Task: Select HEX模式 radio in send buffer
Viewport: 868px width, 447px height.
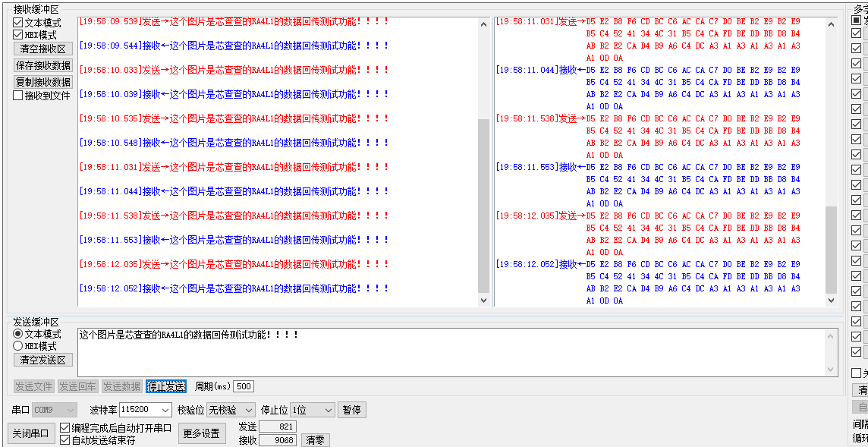Action: pos(18,346)
